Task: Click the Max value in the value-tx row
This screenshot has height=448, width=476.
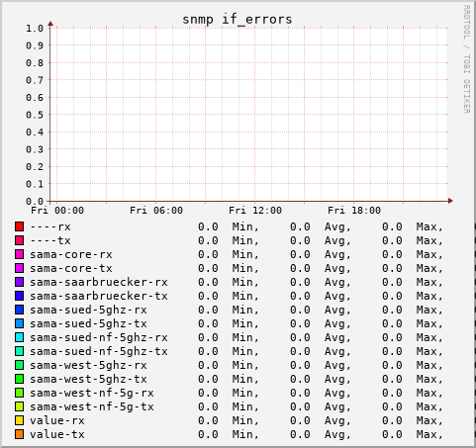Action: [392, 434]
